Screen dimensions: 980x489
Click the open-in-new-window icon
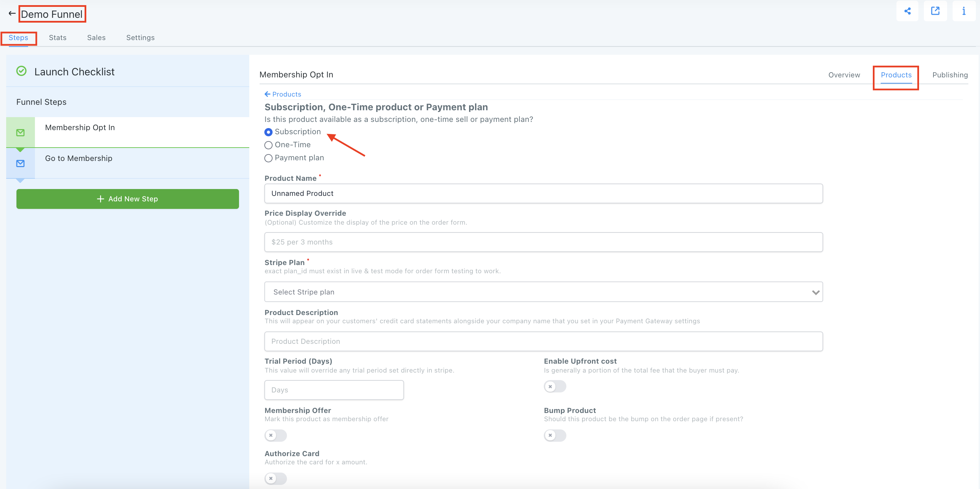[x=935, y=11]
